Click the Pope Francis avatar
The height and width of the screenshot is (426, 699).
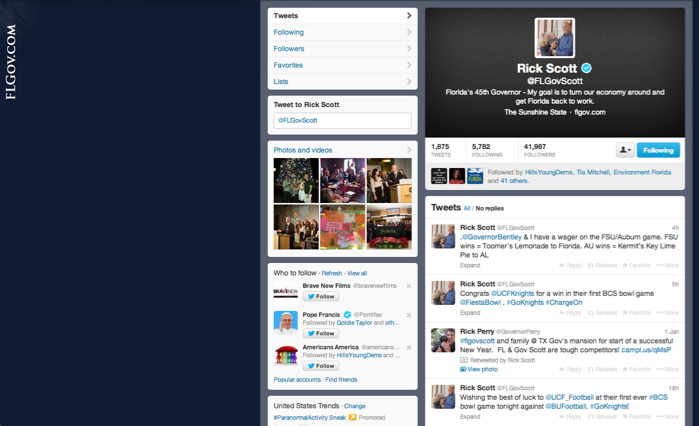coord(286,323)
